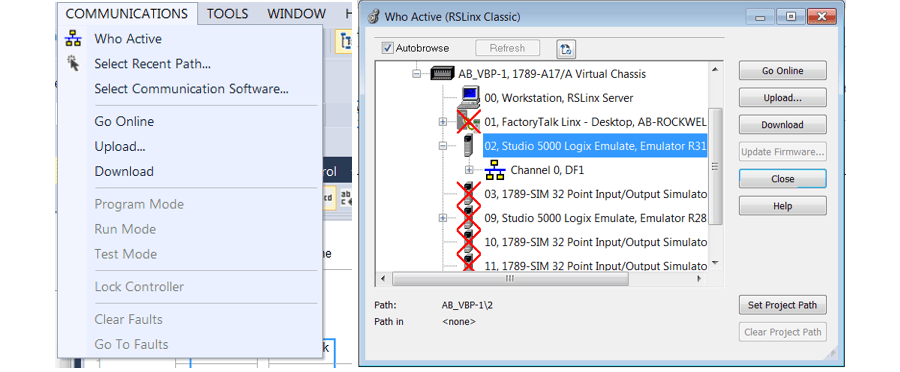Click the Select Recent Path pointer icon

tap(73, 63)
